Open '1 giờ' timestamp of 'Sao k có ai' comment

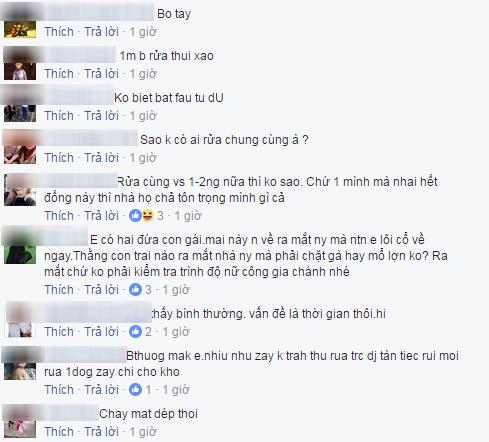click(143, 158)
